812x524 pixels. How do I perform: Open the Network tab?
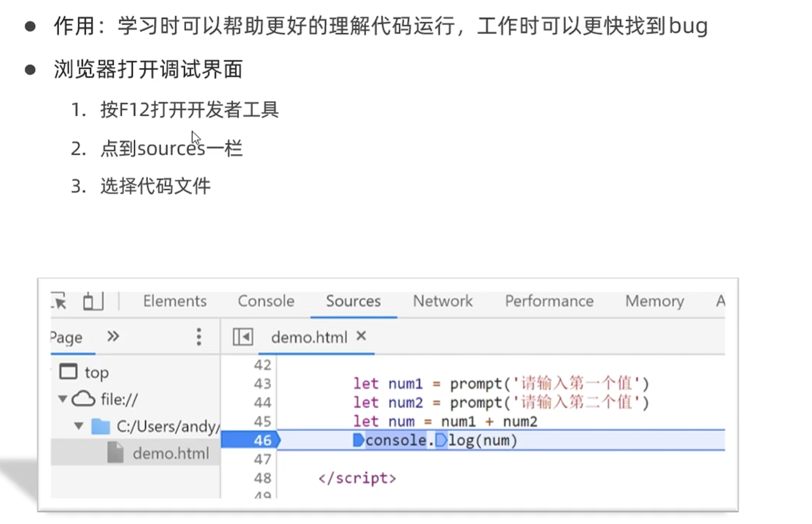pyautogui.click(x=443, y=301)
